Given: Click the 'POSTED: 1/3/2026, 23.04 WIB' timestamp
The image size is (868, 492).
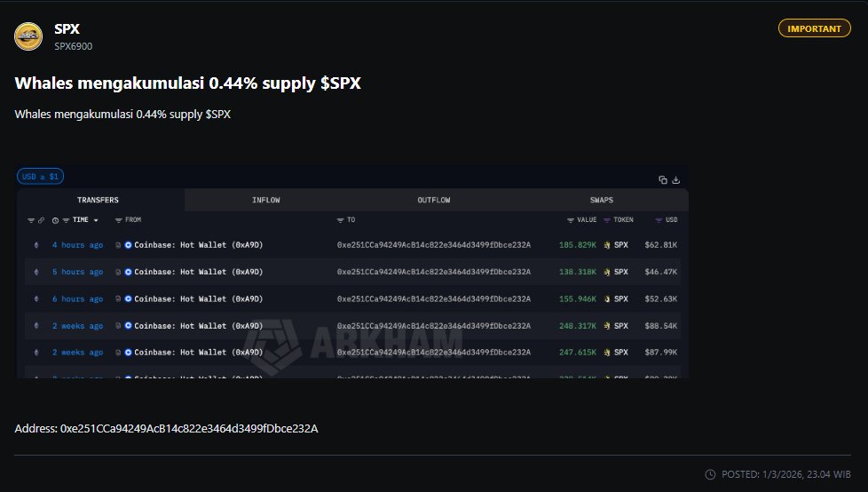Looking at the screenshot, I should 786,474.
